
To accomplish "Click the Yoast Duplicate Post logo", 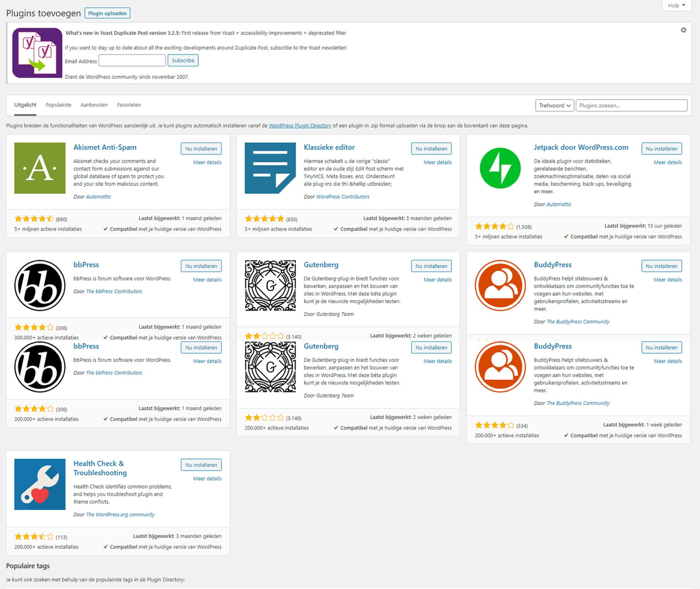I will [x=37, y=53].
